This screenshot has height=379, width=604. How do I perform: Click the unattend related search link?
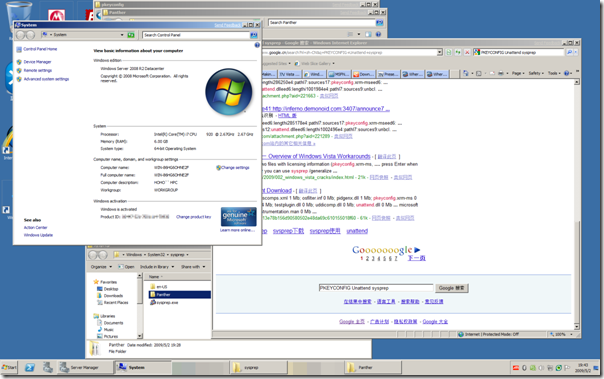point(357,231)
